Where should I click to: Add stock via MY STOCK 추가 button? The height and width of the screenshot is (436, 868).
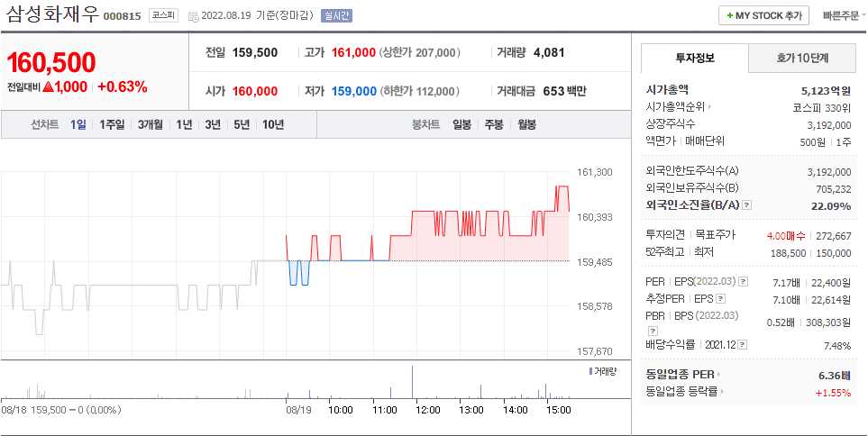pos(764,15)
